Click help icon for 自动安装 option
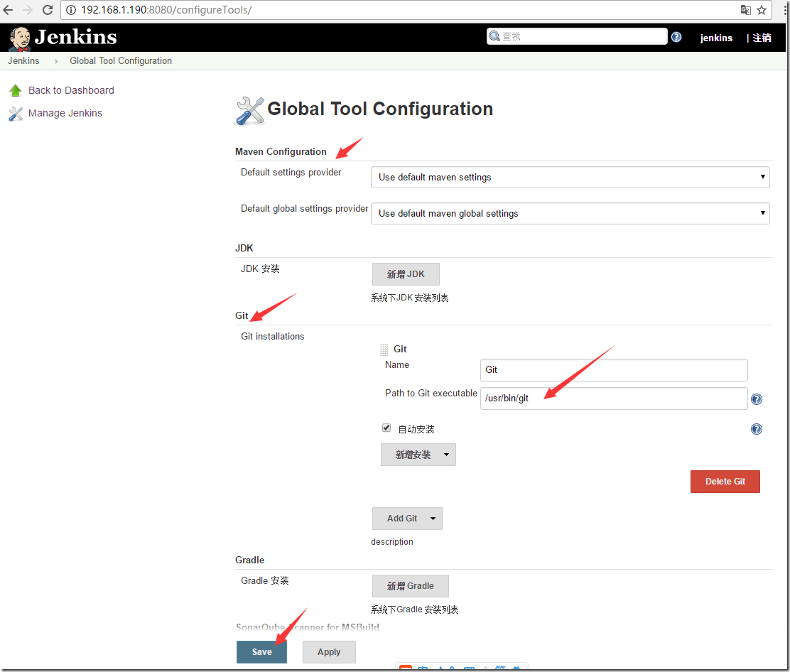The height and width of the screenshot is (672, 790). (756, 428)
